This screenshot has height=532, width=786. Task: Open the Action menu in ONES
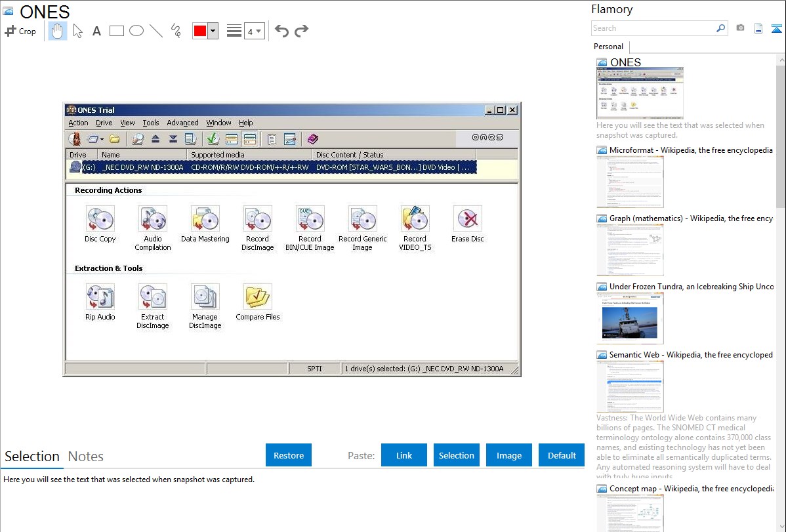click(78, 123)
